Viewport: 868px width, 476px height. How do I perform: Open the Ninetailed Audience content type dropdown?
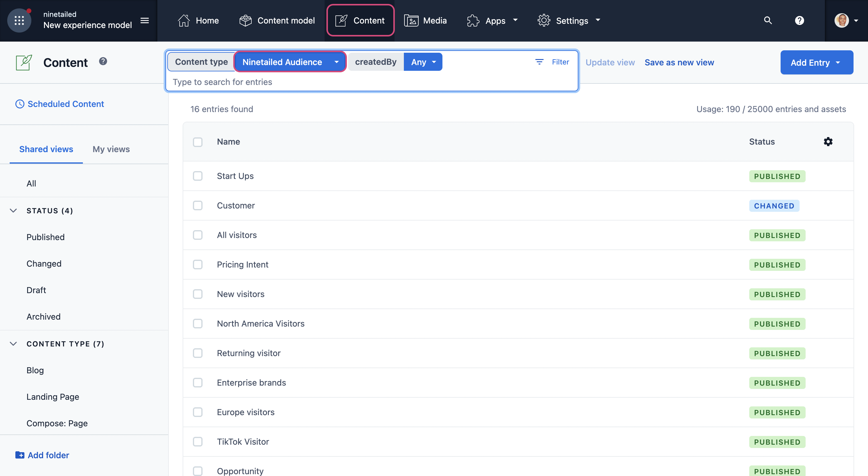[290, 62]
